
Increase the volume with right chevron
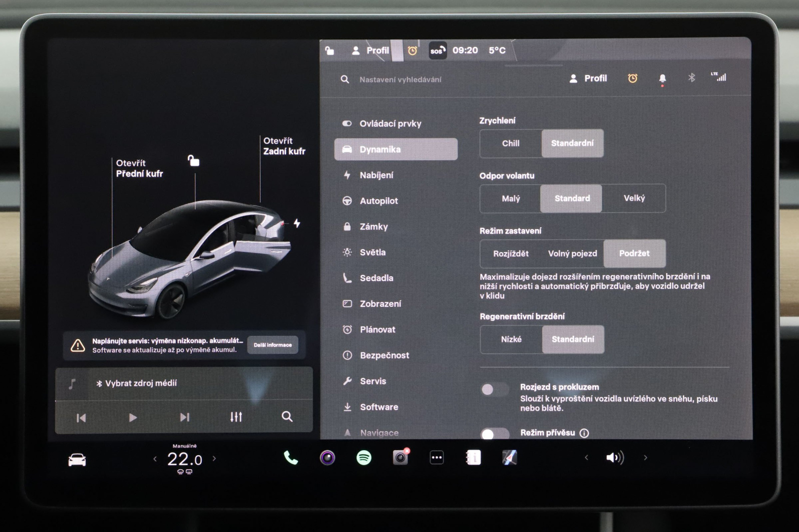[x=645, y=458]
